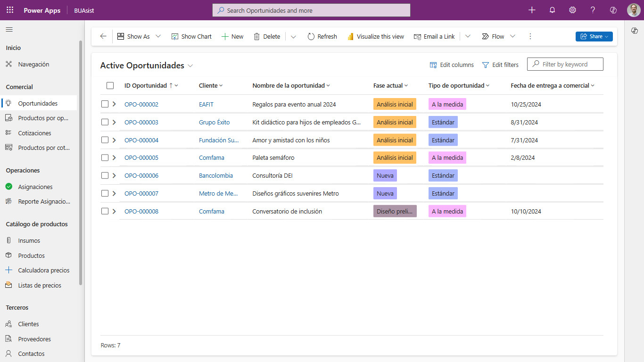Check the OPO-000005 row checkbox
The width and height of the screenshot is (644, 362).
[105, 157]
